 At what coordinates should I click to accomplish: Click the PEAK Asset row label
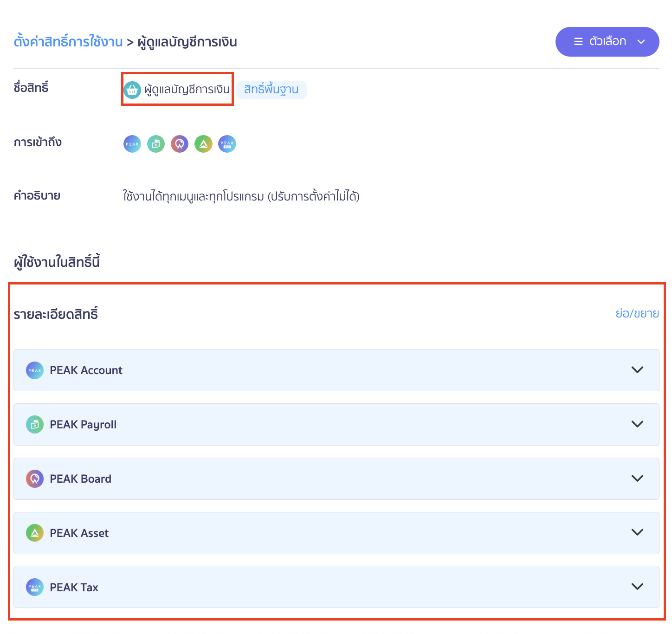pos(79,533)
